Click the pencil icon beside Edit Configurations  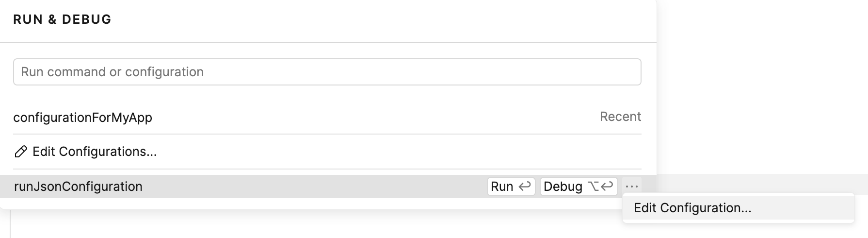click(20, 152)
